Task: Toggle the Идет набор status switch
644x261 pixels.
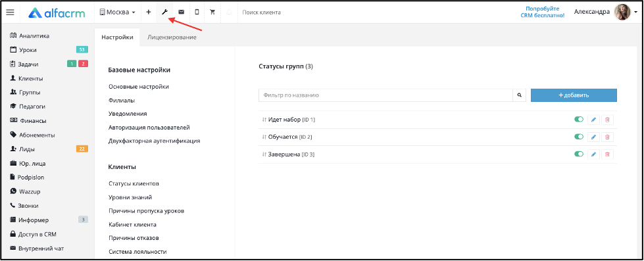Action: [579, 120]
